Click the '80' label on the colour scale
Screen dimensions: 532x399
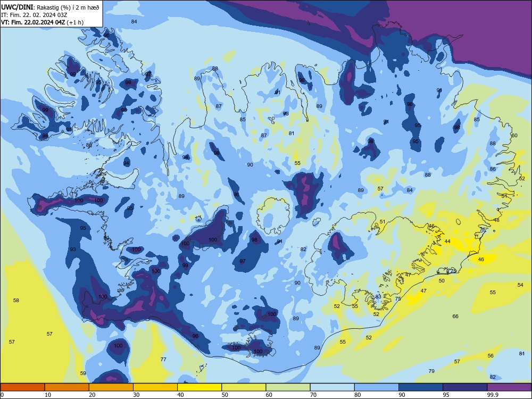point(358,395)
